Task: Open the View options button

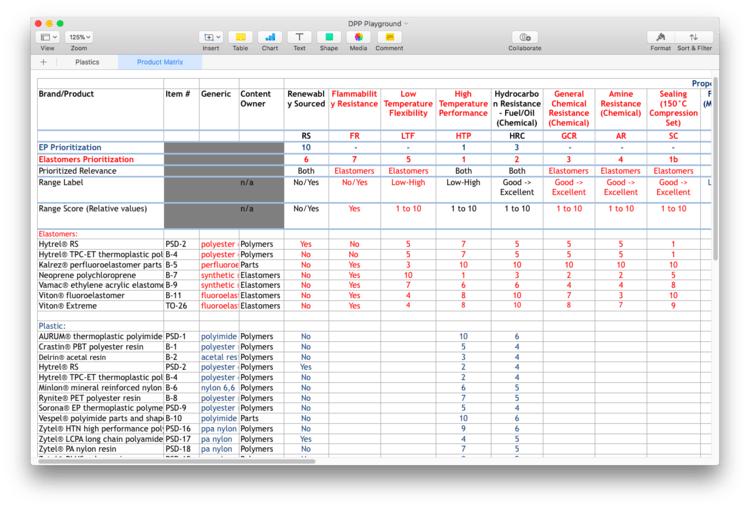Action: tap(47, 37)
